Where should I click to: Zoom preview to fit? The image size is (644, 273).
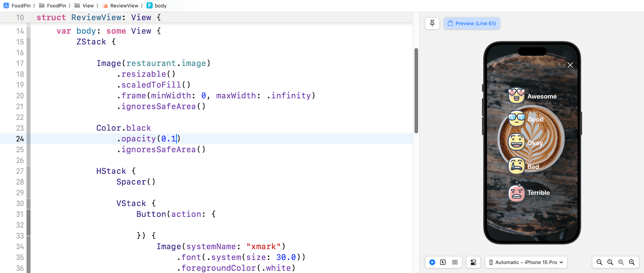(621, 262)
